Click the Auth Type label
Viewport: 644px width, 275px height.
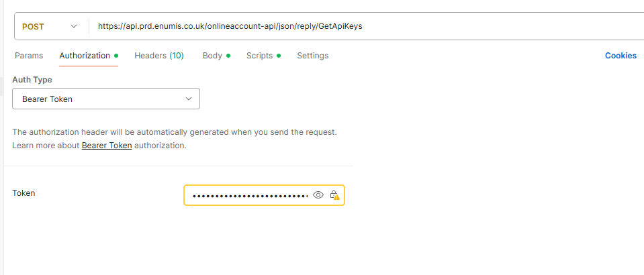point(32,80)
